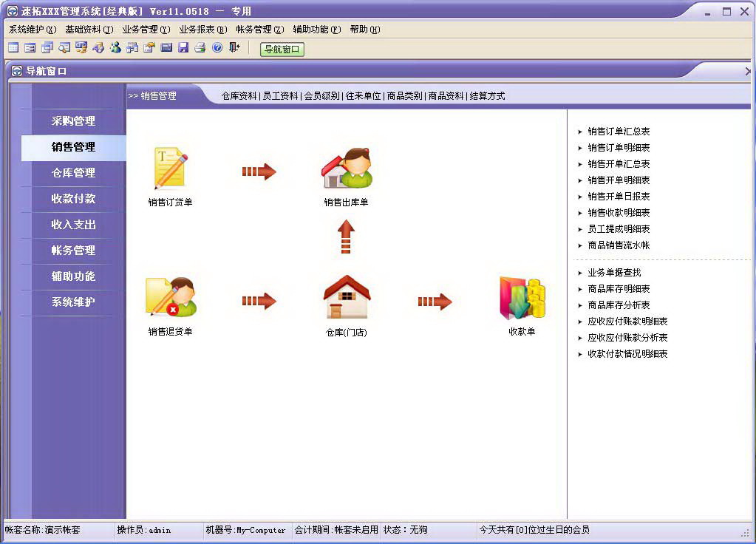Click the colored shapes toolbar icon
This screenshot has width=756, height=544.
click(x=98, y=47)
